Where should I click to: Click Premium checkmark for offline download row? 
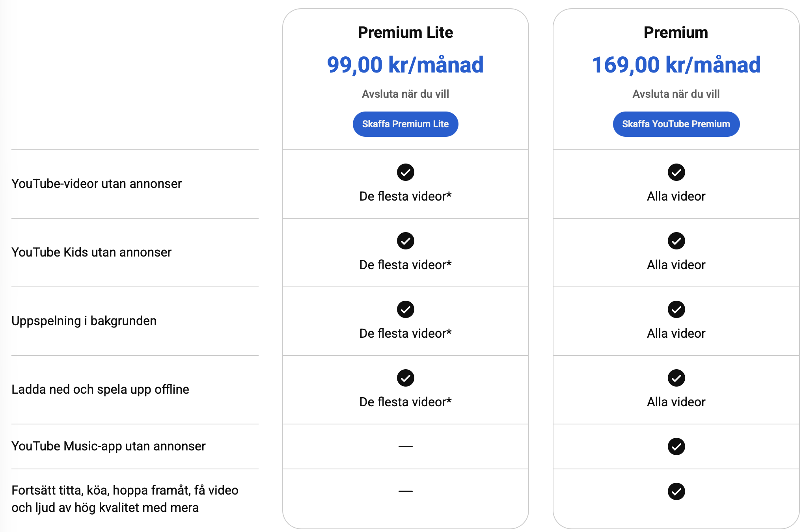click(676, 378)
